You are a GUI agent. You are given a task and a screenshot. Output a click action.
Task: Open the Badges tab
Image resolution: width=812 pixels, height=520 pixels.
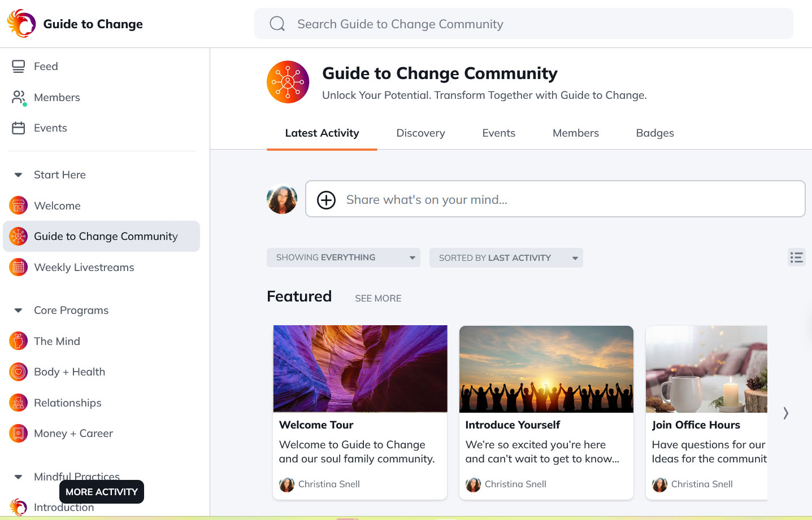[x=654, y=133]
